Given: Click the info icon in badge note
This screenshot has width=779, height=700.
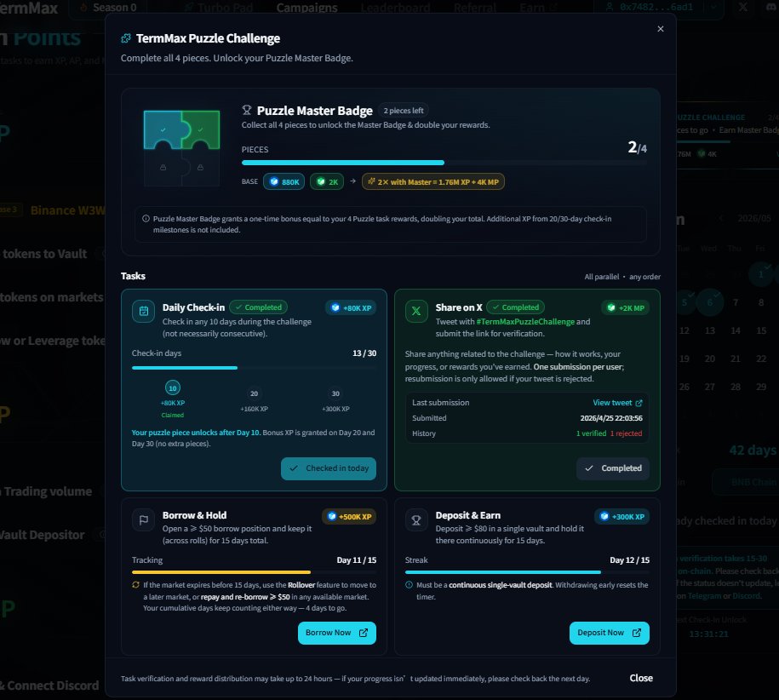Looking at the screenshot, I should [146, 219].
